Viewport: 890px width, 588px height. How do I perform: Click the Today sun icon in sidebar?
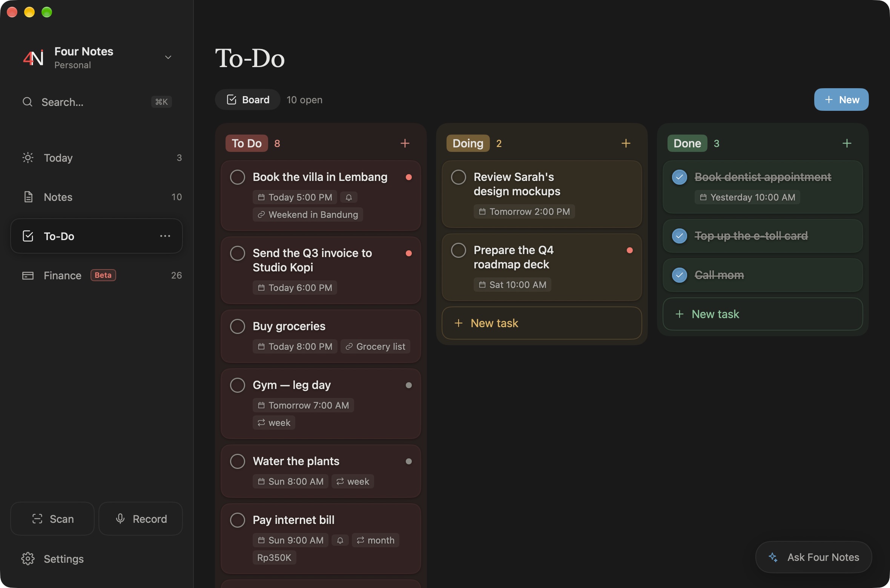28,158
